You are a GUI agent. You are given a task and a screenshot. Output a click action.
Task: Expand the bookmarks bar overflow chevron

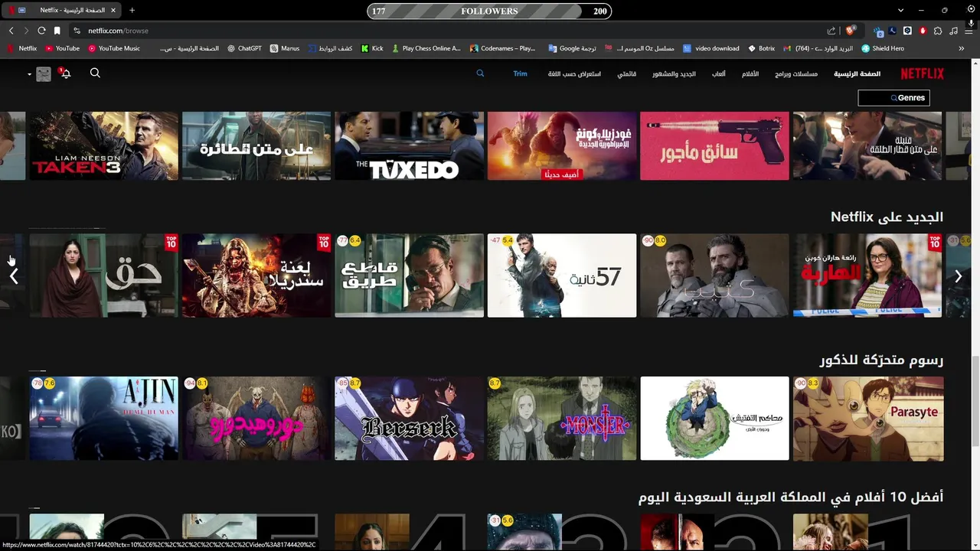[961, 48]
